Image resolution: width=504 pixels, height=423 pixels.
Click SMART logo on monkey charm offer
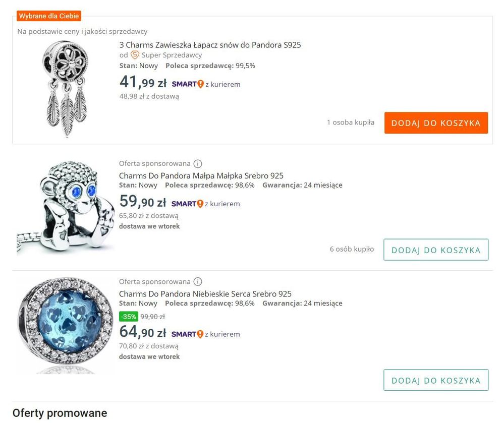click(187, 204)
